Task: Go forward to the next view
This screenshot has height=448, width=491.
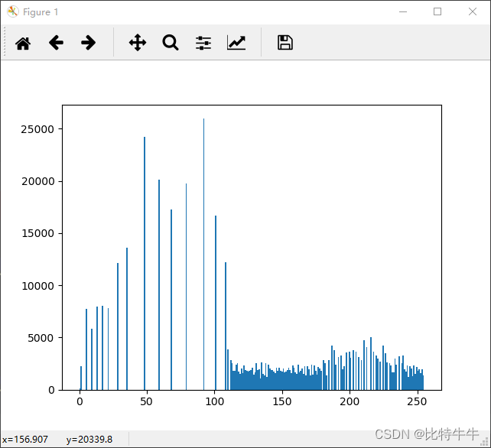Action: (x=88, y=43)
